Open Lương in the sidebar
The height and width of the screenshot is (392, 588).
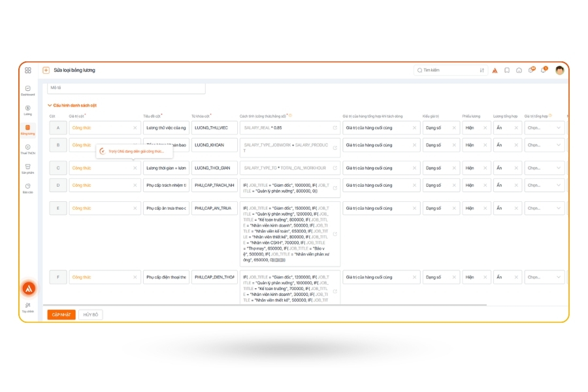27,110
